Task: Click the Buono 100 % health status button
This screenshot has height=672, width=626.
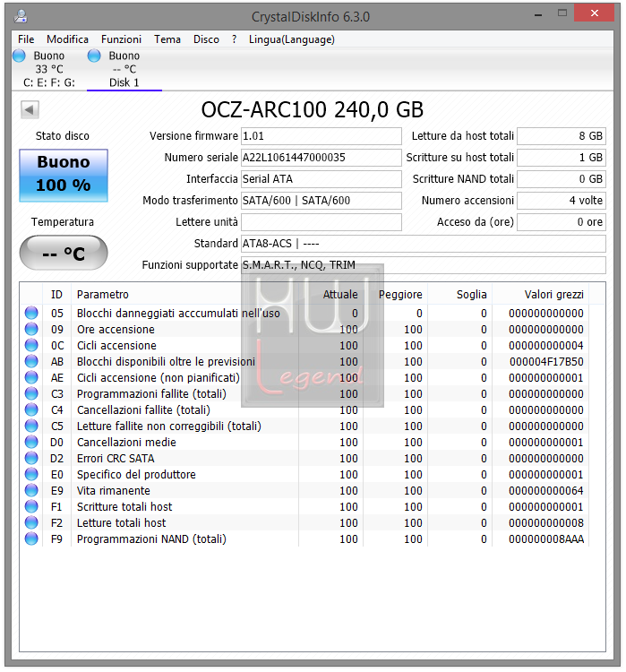Action: click(64, 176)
